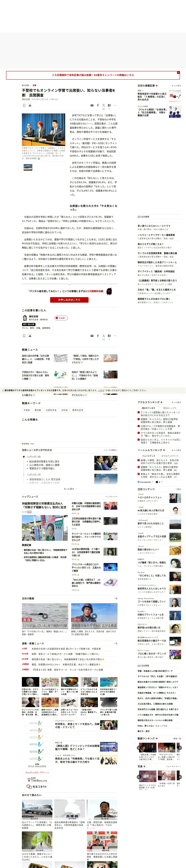
Task: Open more-options ellipsis under the headline
Action: [x=115, y=105]
